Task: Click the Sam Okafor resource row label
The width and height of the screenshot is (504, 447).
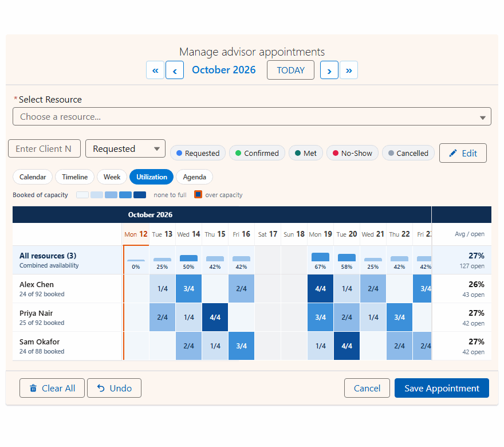Action: pyautogui.click(x=68, y=346)
